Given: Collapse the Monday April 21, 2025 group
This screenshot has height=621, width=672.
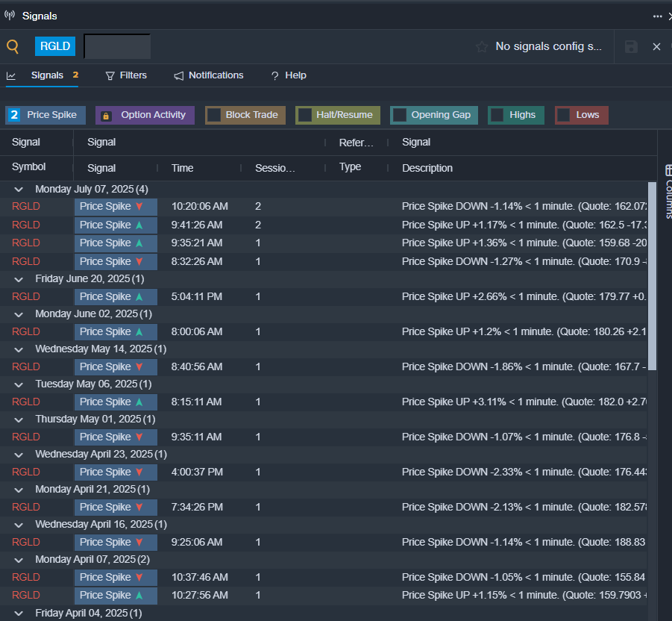Looking at the screenshot, I should [19, 490].
